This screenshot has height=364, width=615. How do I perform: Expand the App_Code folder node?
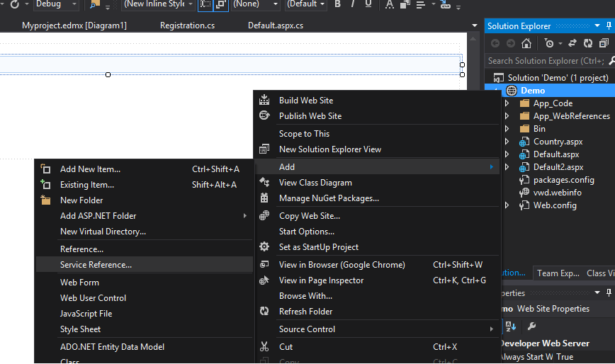click(507, 103)
